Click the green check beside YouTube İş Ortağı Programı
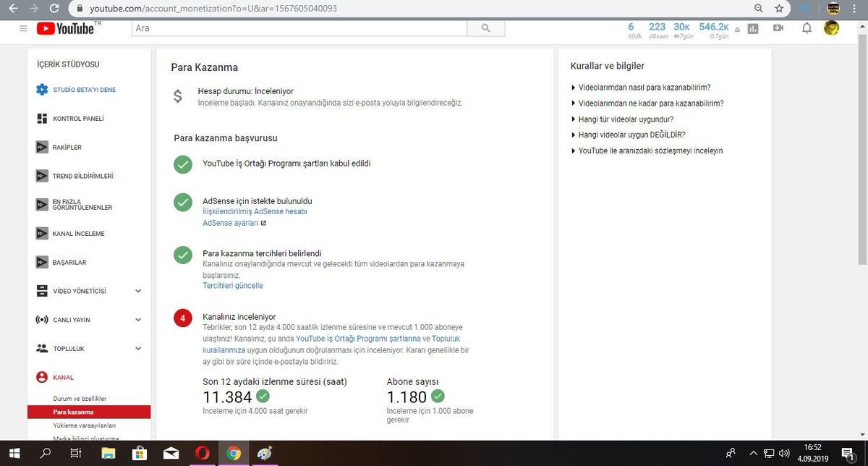868x466 pixels. click(x=183, y=164)
